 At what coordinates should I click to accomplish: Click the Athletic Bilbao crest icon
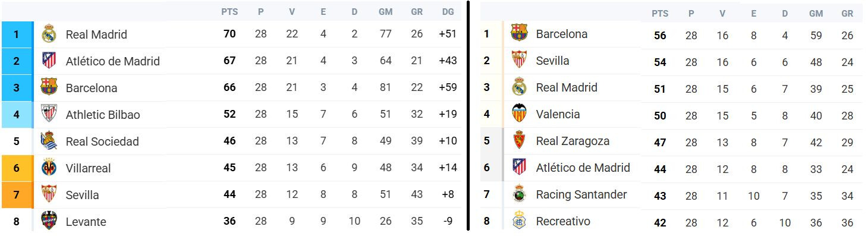tap(49, 114)
